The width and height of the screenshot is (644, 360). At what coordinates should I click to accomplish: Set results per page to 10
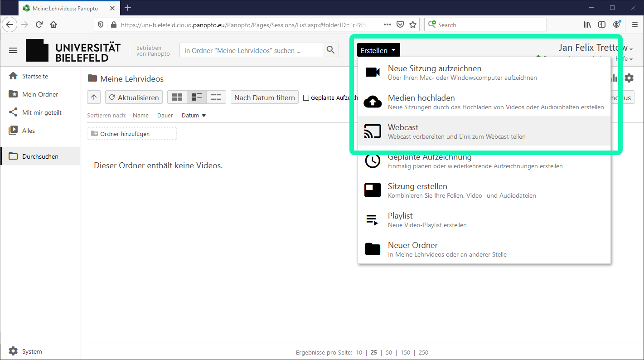pyautogui.click(x=359, y=352)
